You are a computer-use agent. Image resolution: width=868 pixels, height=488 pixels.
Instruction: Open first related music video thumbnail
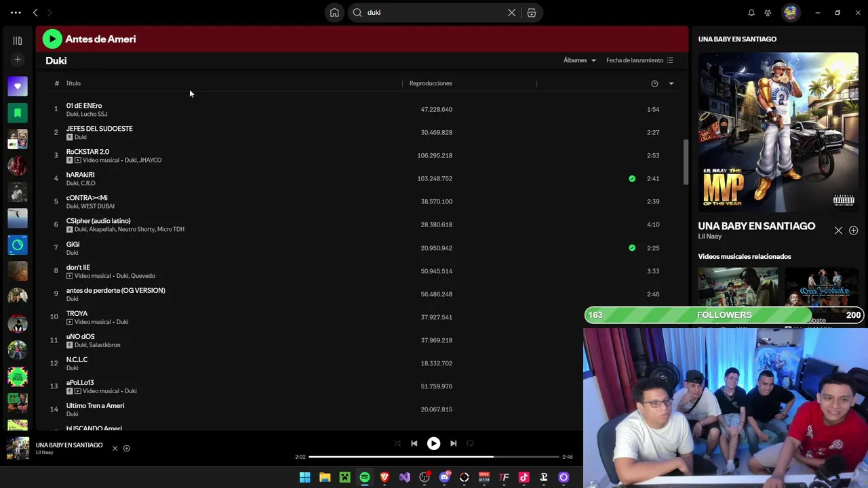click(738, 287)
